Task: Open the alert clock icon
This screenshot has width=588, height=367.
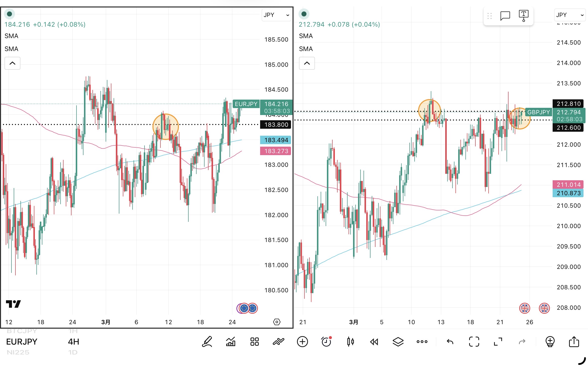Action: (x=326, y=342)
